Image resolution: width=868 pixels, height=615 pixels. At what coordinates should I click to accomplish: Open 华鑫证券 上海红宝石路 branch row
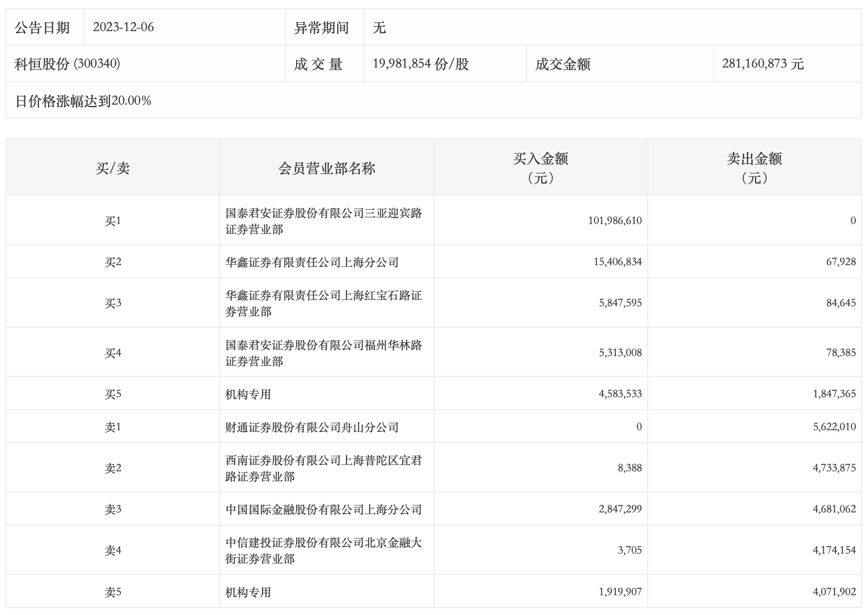click(x=323, y=303)
